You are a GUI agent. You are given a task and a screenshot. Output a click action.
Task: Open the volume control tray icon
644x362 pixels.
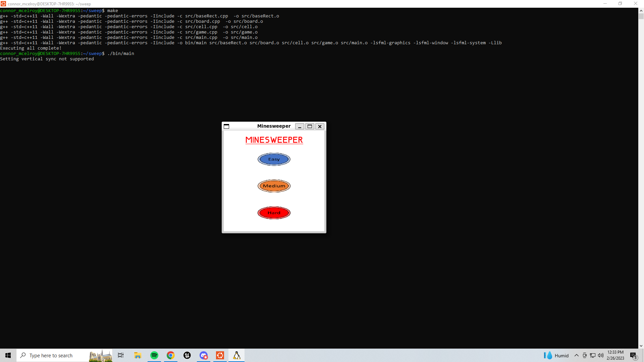pyautogui.click(x=601, y=355)
